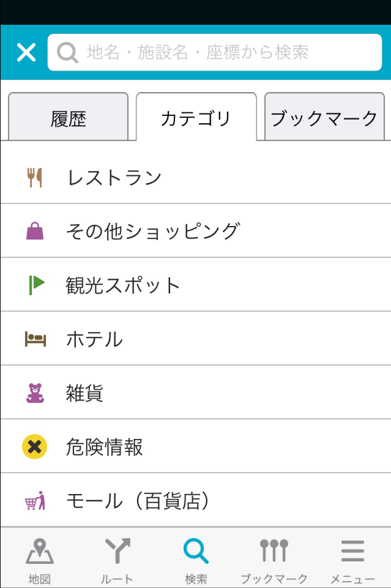This screenshot has width=391, height=588.
Task: Tap the fork and knife restaurant icon
Action: (35, 177)
